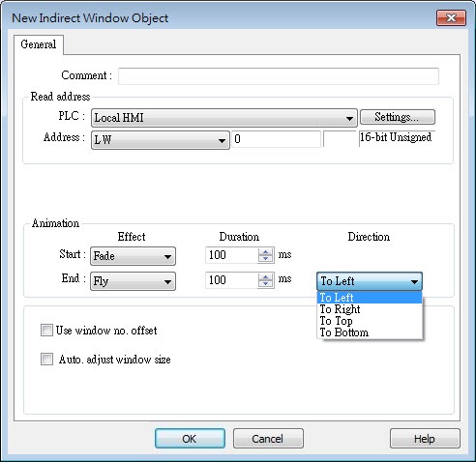Click into the Comment text field
This screenshot has height=462, width=476.
[x=279, y=76]
